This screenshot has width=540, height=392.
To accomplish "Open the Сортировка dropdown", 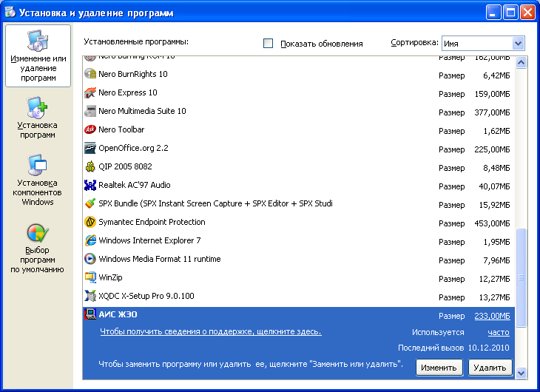I will (483, 44).
